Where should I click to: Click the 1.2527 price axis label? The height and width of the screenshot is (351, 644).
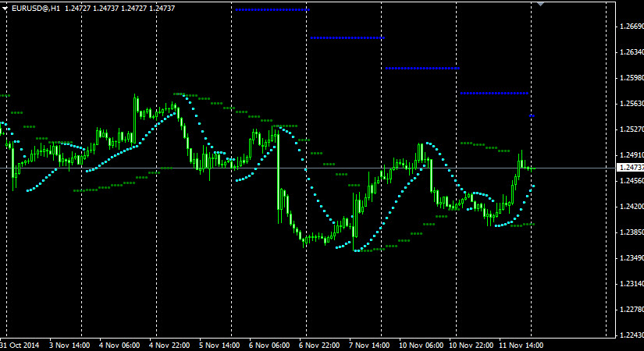coord(632,129)
